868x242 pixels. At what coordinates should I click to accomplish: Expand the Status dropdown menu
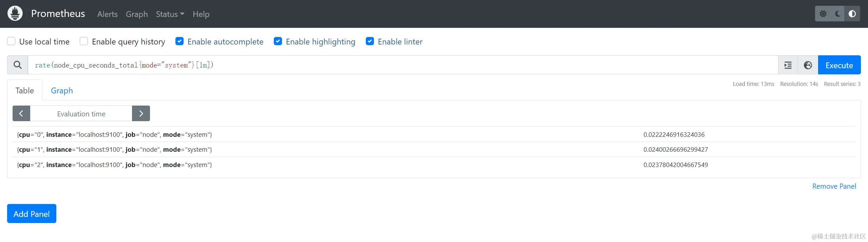tap(170, 14)
